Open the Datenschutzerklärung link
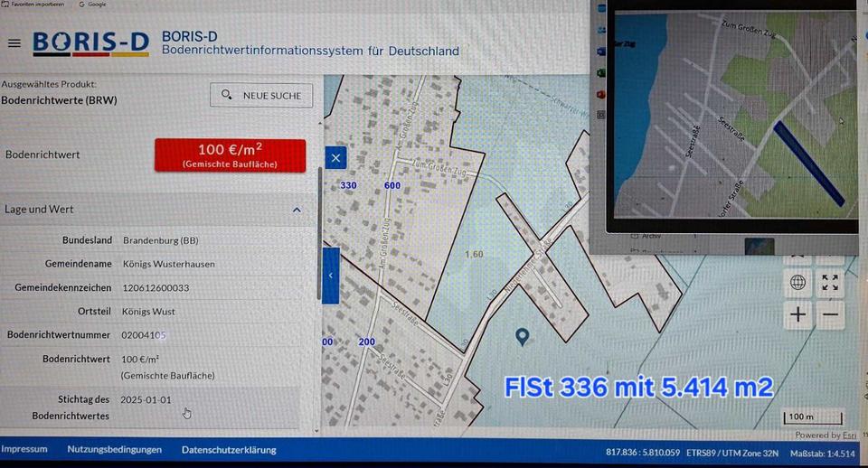 (x=229, y=450)
